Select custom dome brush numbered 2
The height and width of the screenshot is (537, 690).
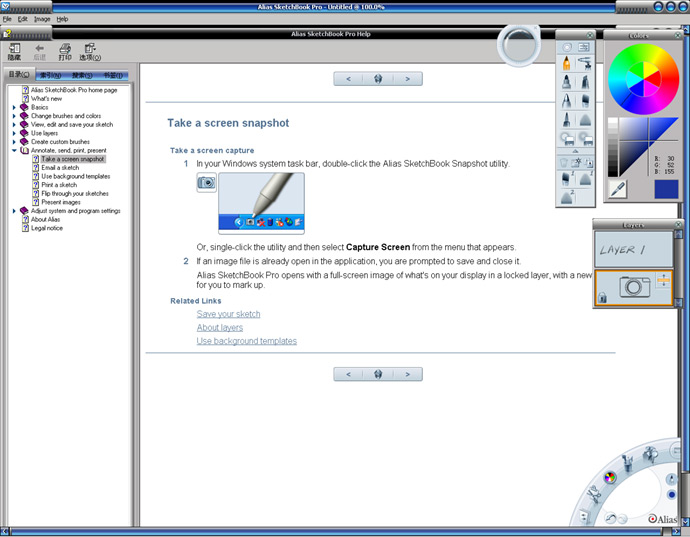568,197
